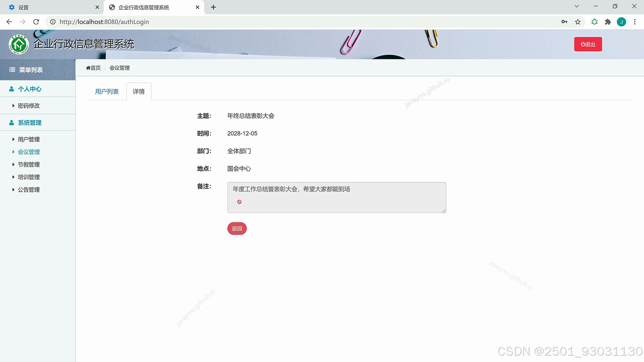This screenshot has width=644, height=362.
Task: Open the tab search dropdown arrow
Action: pyautogui.click(x=577, y=6)
